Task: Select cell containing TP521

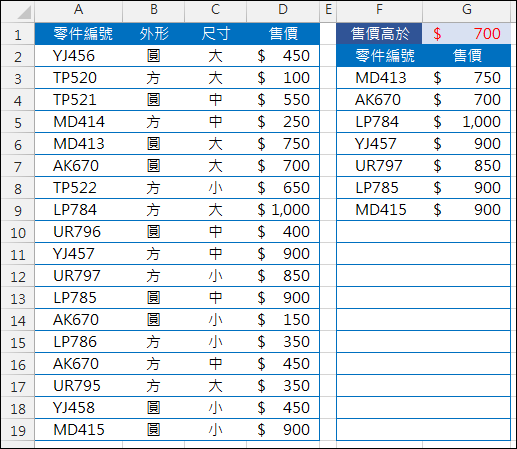Action: 79,100
